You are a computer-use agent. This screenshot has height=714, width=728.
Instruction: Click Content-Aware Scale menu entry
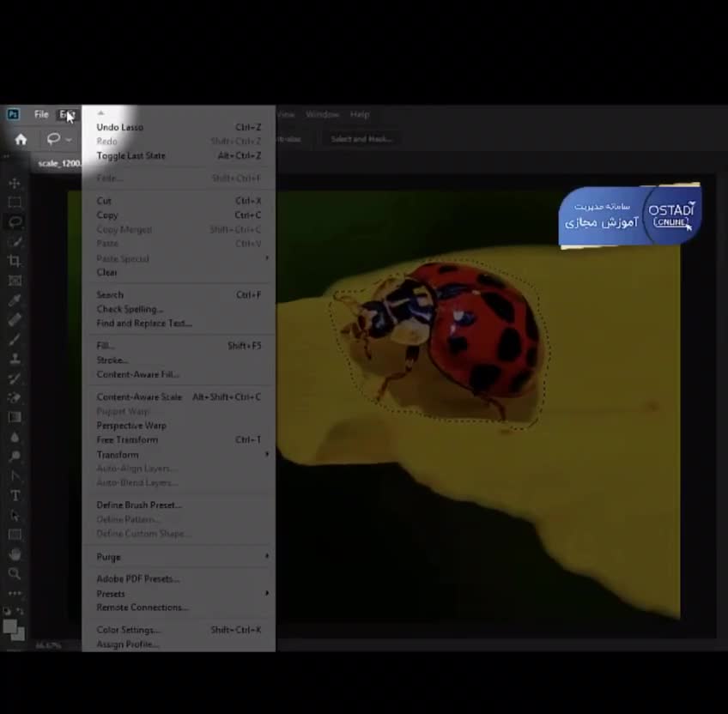pyautogui.click(x=139, y=397)
